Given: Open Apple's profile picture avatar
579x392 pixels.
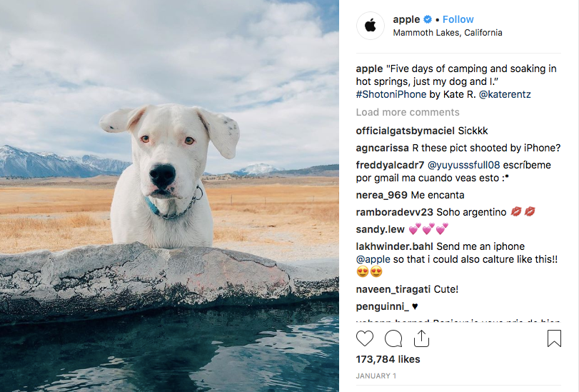Looking at the screenshot, I should point(370,26).
